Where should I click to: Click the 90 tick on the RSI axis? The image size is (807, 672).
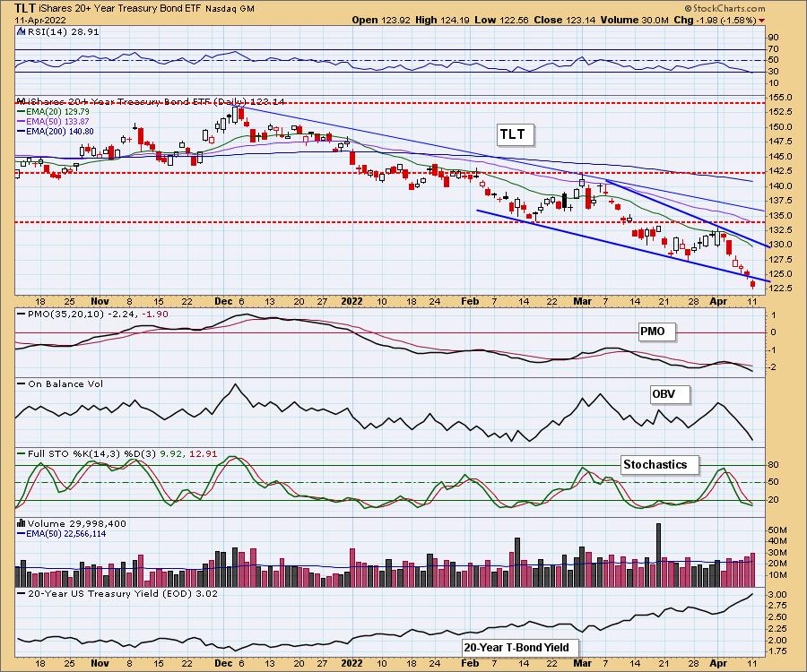tap(774, 37)
